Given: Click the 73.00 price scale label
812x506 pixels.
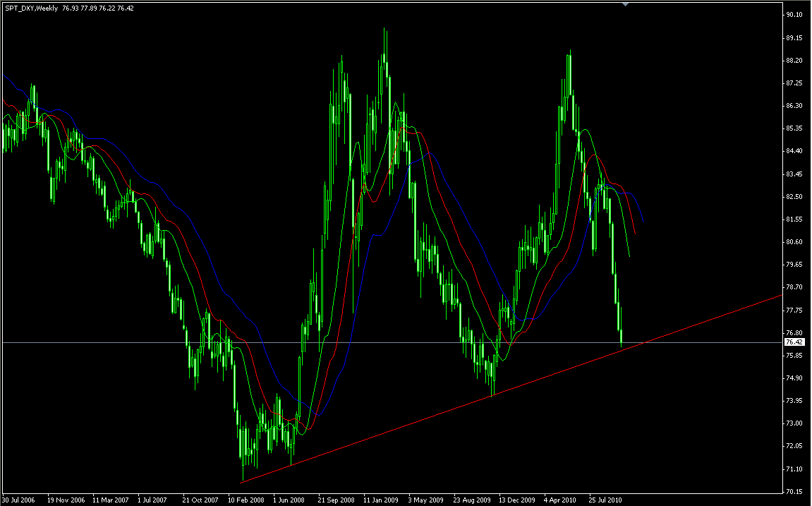Looking at the screenshot, I should coord(794,423).
